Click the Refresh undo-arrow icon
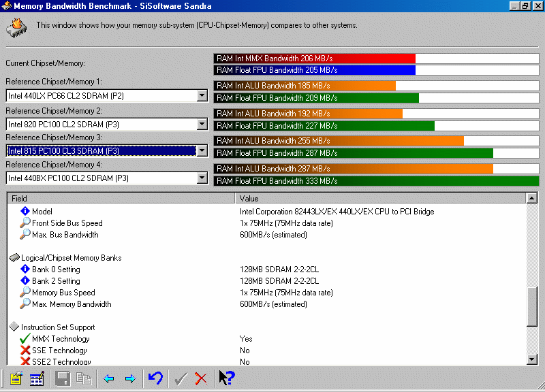This screenshot has width=545, height=392. click(155, 378)
